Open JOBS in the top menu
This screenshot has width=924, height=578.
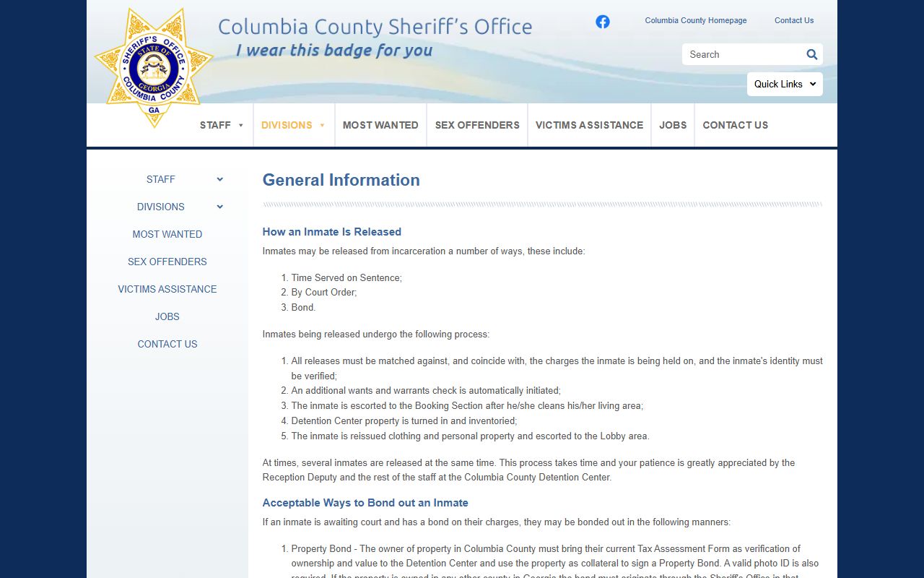click(x=673, y=125)
